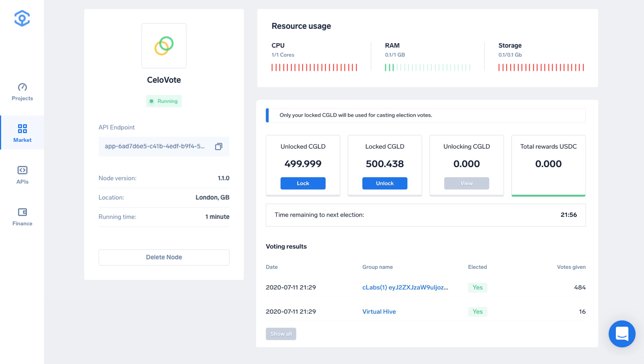This screenshot has width=644, height=364.
Task: Click location value London, GB
Action: click(x=212, y=198)
